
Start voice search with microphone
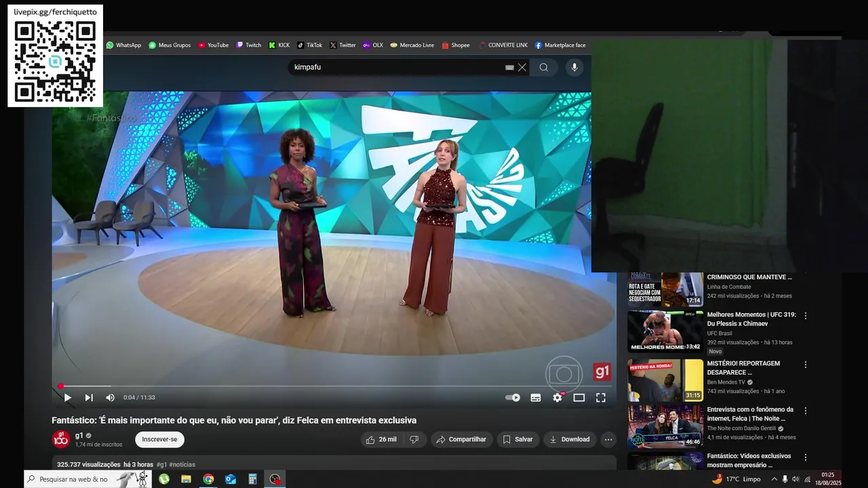coord(574,67)
